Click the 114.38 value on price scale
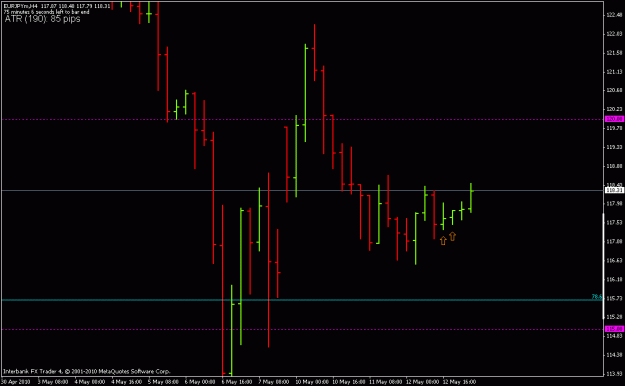The height and width of the screenshot is (386, 625). click(614, 354)
